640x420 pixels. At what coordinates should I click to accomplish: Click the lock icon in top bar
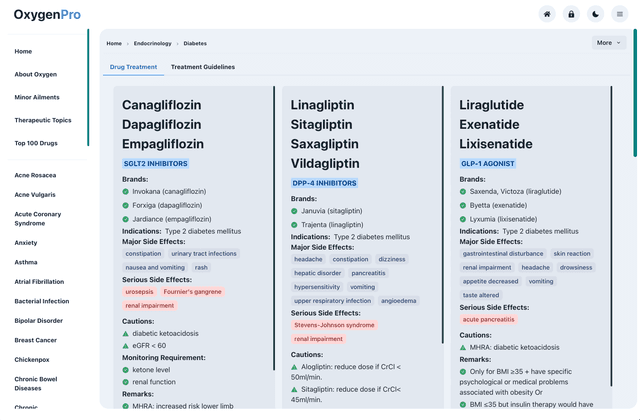(x=571, y=14)
